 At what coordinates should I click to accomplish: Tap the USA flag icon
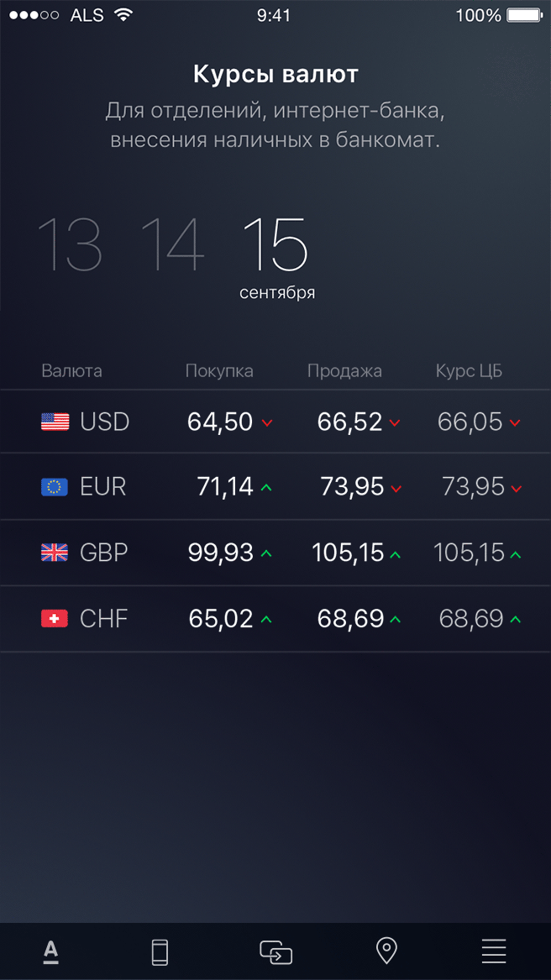[x=55, y=422]
